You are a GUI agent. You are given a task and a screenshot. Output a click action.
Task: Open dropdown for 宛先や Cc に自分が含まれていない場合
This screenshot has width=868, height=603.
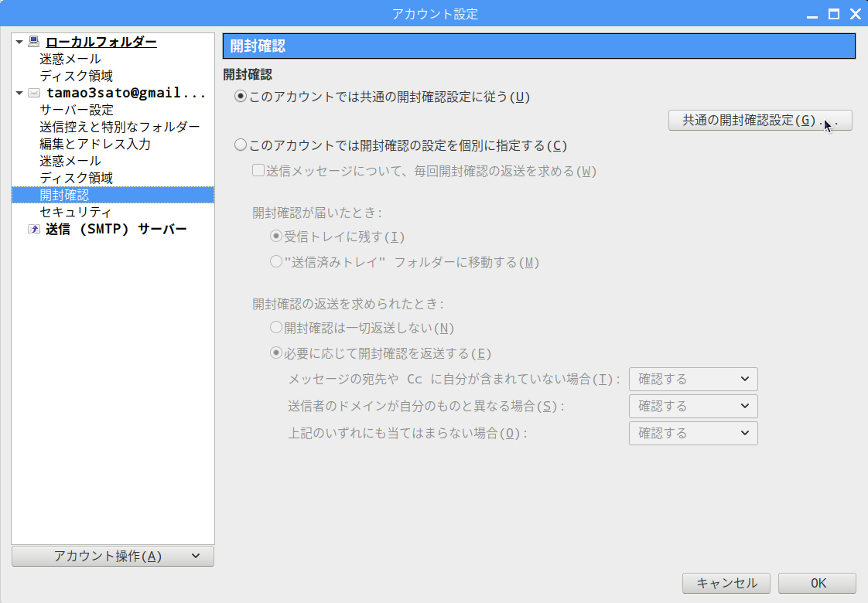point(693,379)
